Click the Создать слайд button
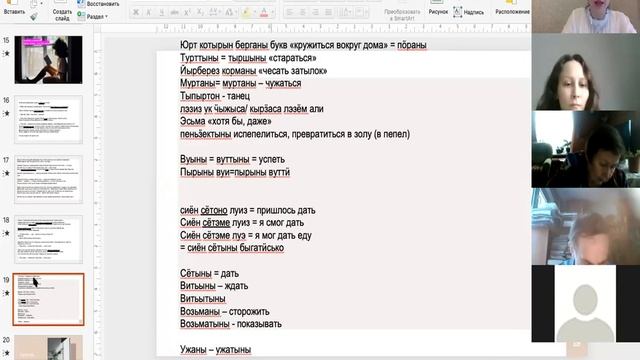 pyautogui.click(x=62, y=11)
